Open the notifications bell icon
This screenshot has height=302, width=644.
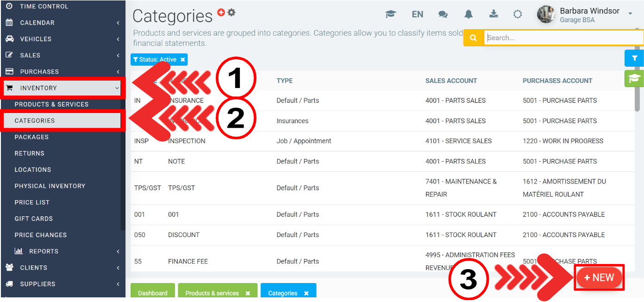coord(469,14)
